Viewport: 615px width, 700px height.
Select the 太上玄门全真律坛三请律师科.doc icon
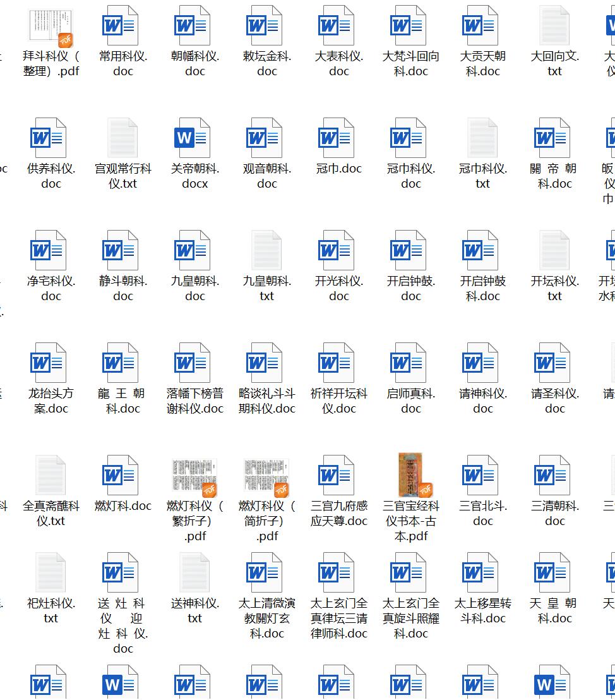coord(337,573)
